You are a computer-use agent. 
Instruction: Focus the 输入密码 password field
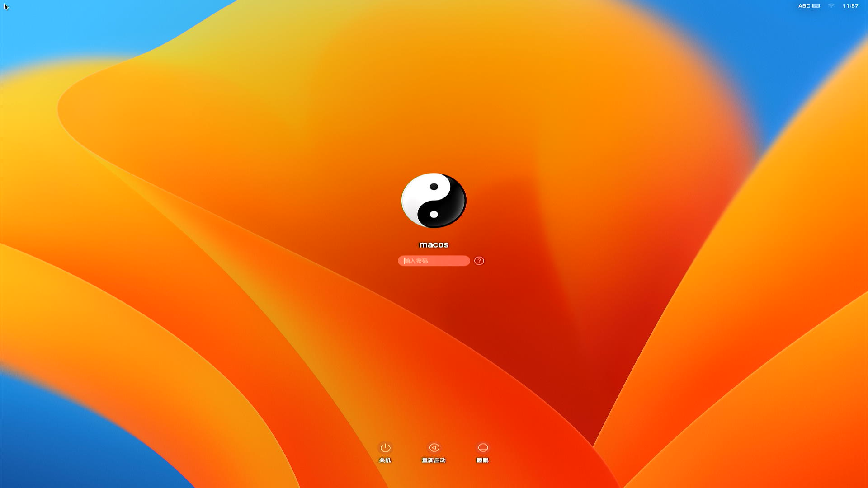point(434,261)
